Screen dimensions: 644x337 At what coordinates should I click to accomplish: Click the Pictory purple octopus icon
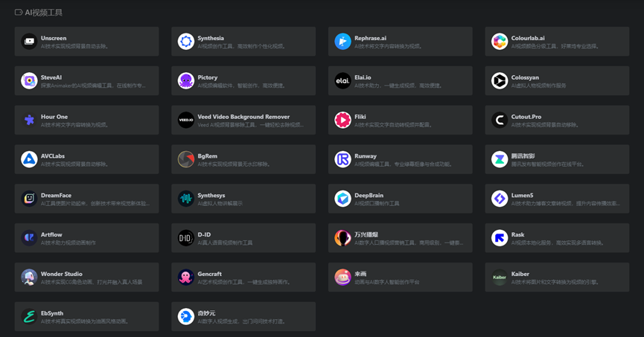point(186,81)
